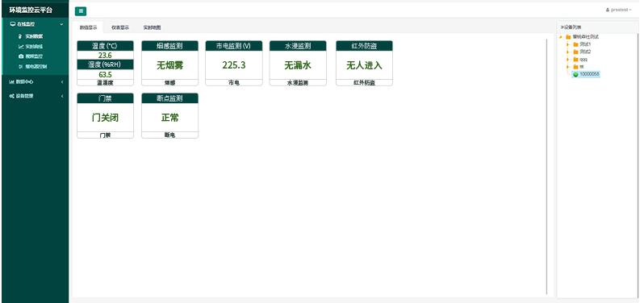
Task: Open 视频监控 via its camera icon
Action: [x=21, y=56]
